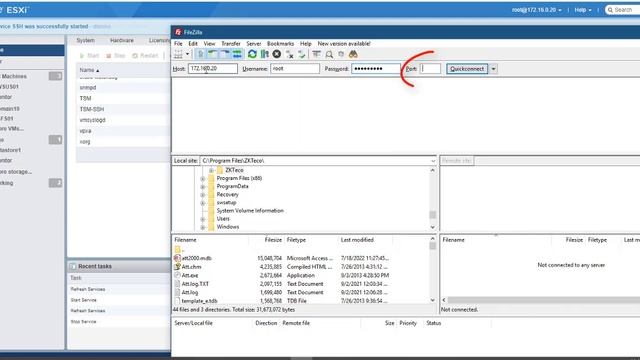Expand the ZKTeco tree node
The width and height of the screenshot is (640, 360).
tap(211, 170)
